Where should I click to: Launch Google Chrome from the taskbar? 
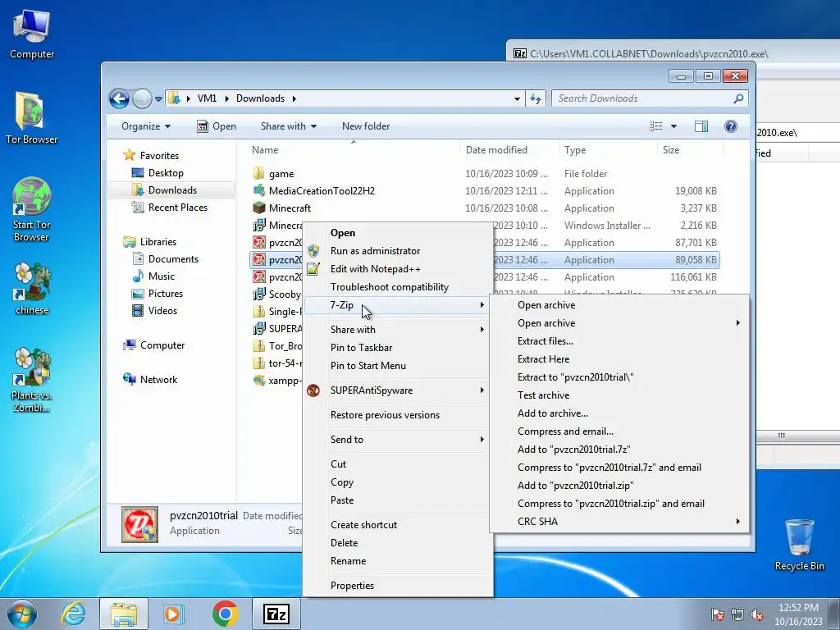[225, 614]
